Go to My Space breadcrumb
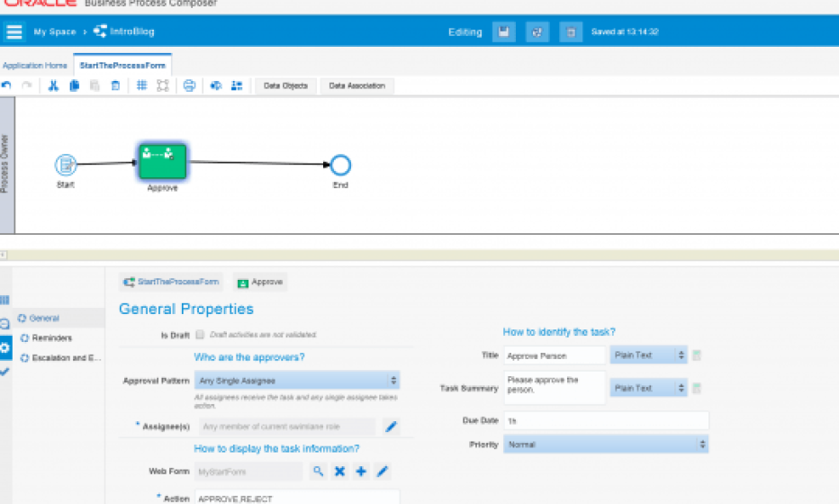This screenshot has height=504, width=839. [x=55, y=31]
